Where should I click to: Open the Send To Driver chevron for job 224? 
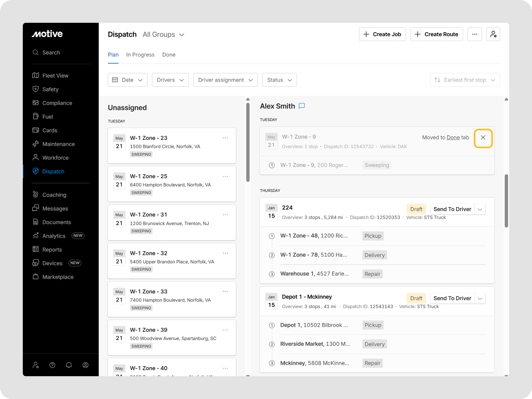pos(480,209)
